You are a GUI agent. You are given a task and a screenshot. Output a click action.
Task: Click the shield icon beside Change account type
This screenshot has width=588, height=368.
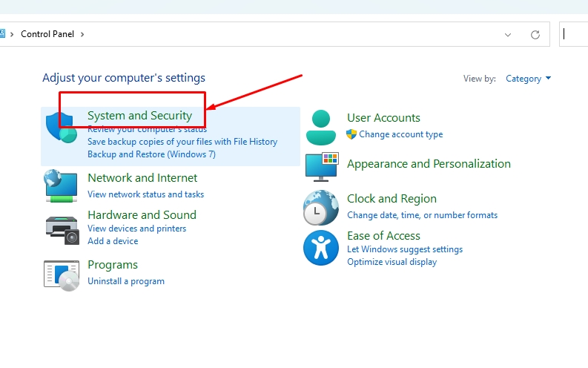click(351, 134)
